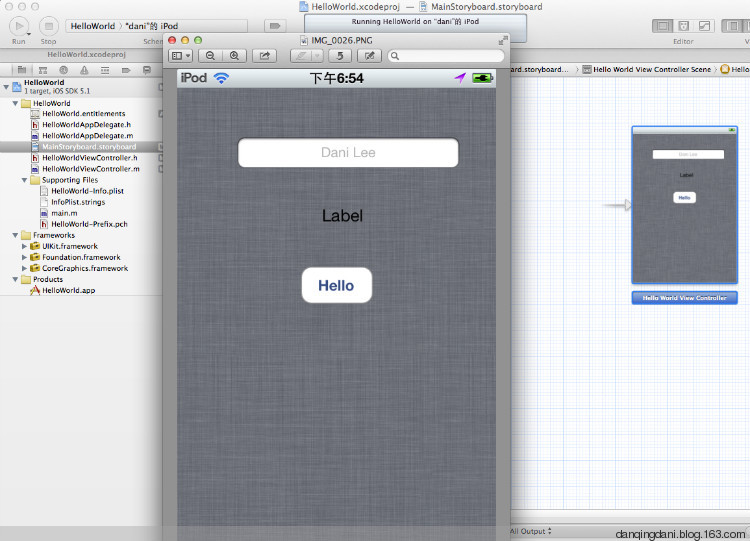Select the Assistant editor icon

[684, 26]
